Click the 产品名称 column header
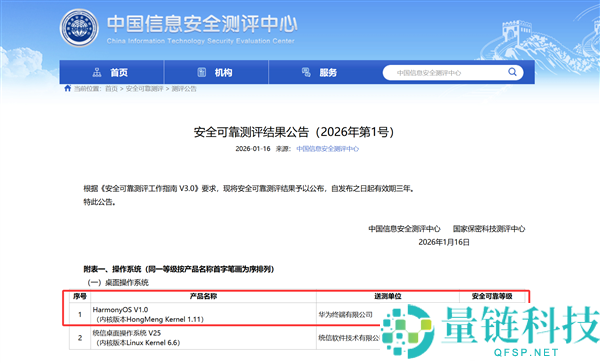The width and height of the screenshot is (600, 363). pyautogui.click(x=204, y=296)
